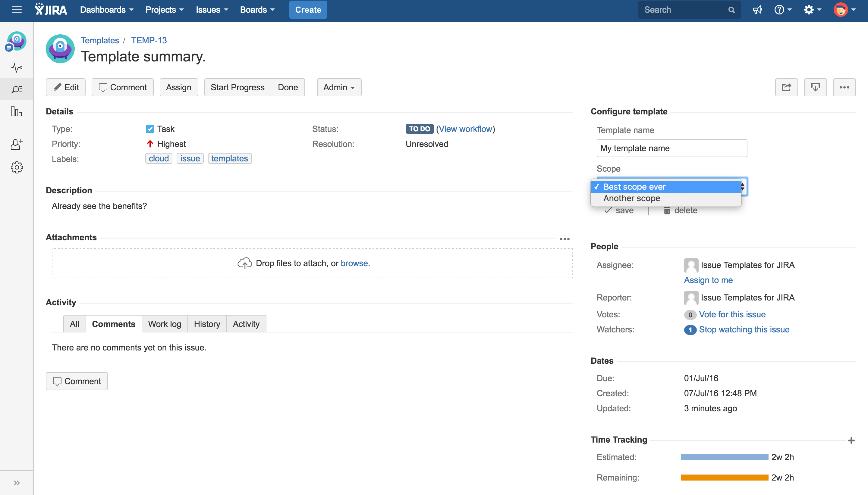
Task: Click the Start Progress button
Action: [237, 87]
